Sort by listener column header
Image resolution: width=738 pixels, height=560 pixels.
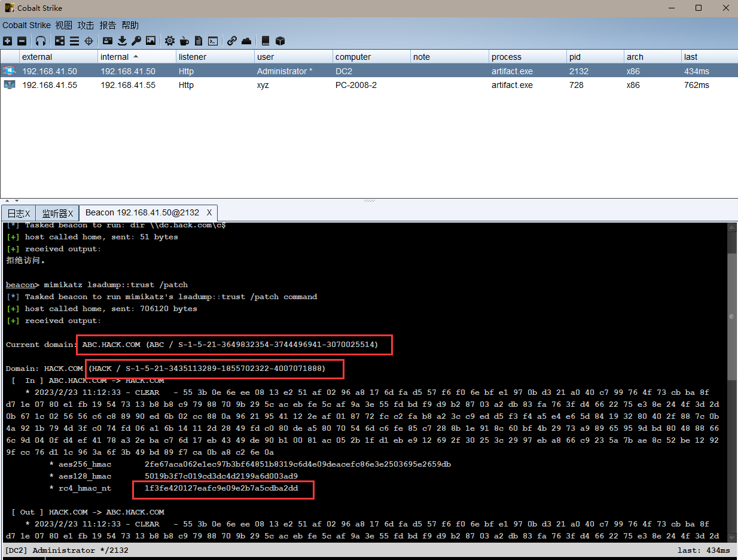tap(215, 57)
